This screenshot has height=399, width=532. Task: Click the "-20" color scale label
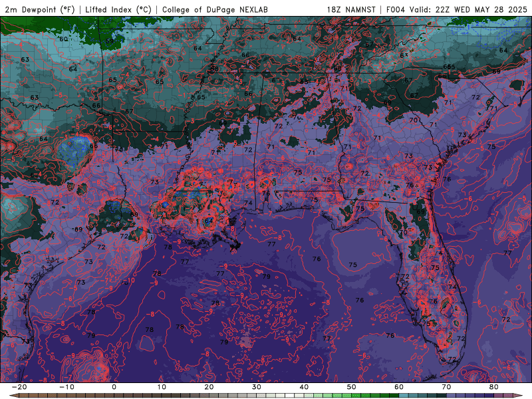[x=19, y=387]
